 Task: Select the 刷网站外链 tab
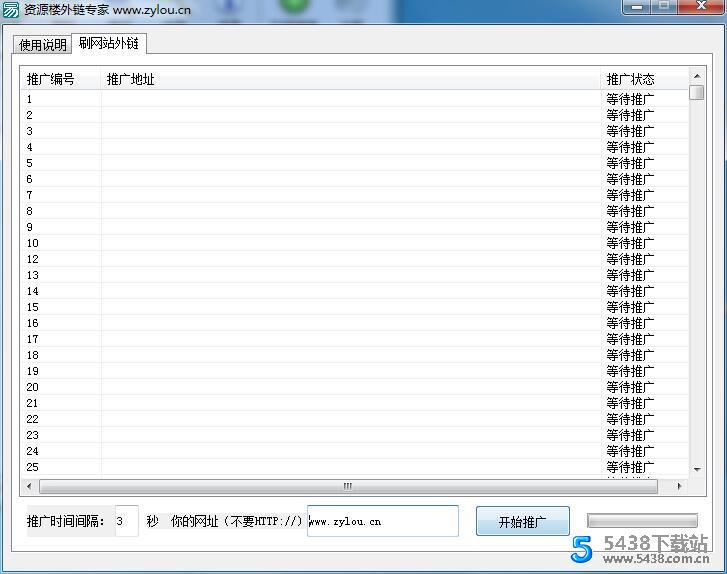pyautogui.click(x=109, y=44)
